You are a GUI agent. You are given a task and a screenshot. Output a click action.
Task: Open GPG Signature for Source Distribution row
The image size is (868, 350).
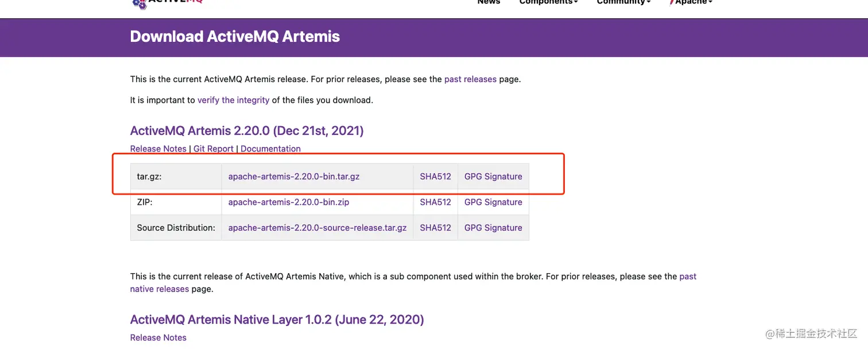point(493,228)
